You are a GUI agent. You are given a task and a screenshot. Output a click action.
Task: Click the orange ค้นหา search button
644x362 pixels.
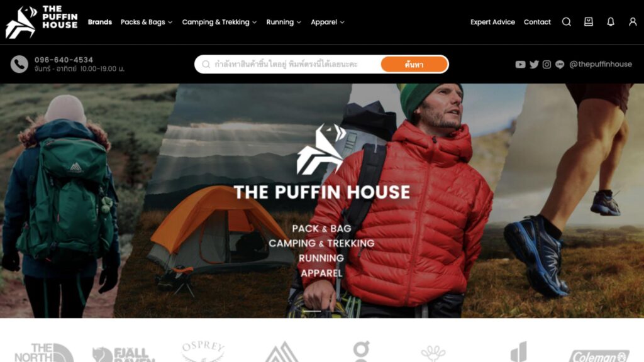tap(414, 65)
